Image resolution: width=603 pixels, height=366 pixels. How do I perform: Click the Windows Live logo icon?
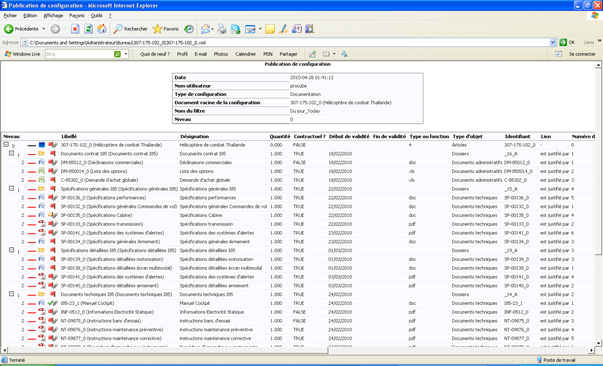(x=8, y=54)
